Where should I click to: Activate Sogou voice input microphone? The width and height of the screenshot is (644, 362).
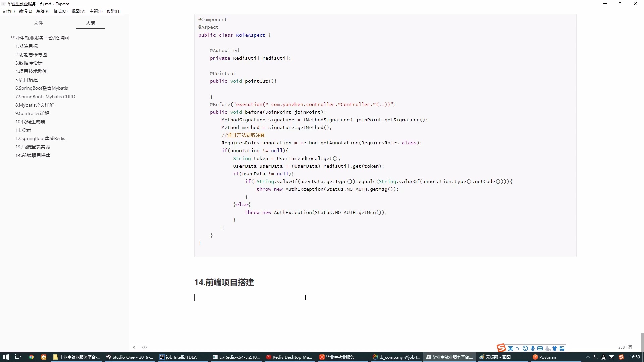pos(532,348)
